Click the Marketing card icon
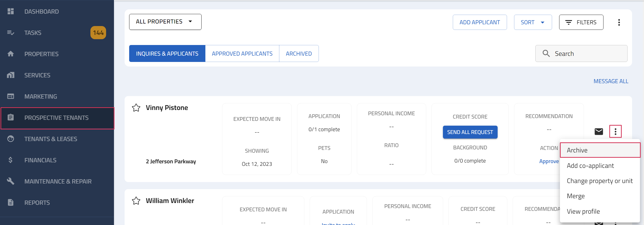The height and width of the screenshot is (225, 644). coord(11,96)
